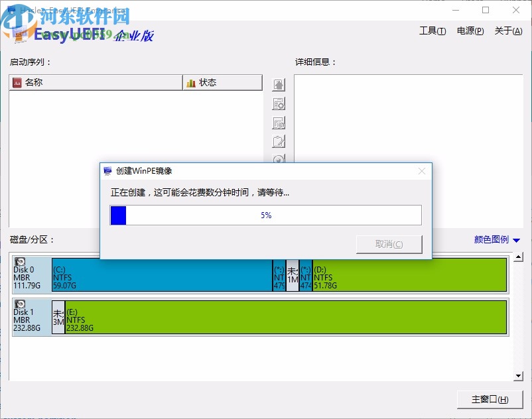Click the WinPE icon in the dialog titlebar
The image size is (532, 419).
[109, 170]
